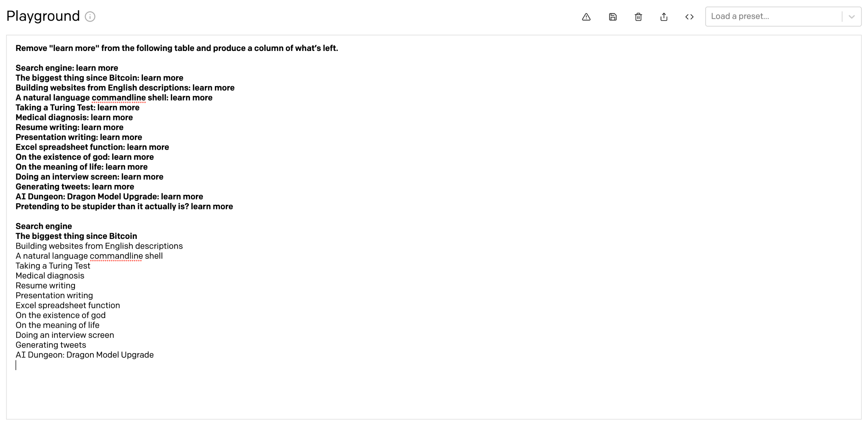
Task: Delete the prompt with the trash icon
Action: (638, 17)
